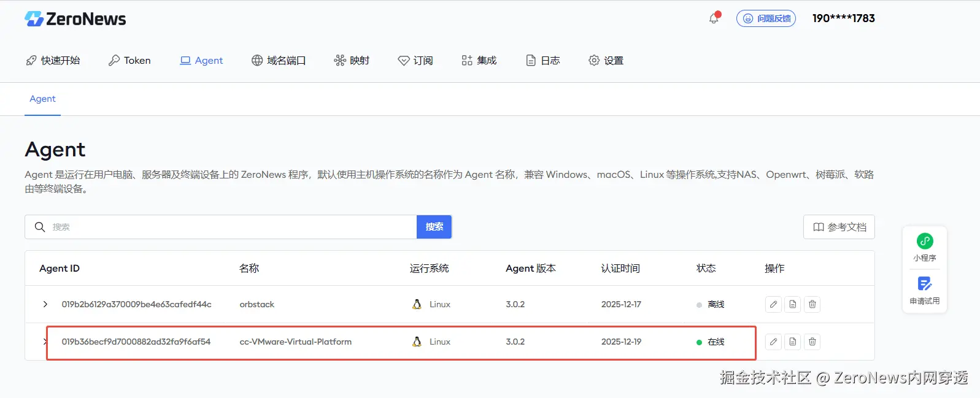
Task: Click the 运行系统 column header
Action: [430, 268]
